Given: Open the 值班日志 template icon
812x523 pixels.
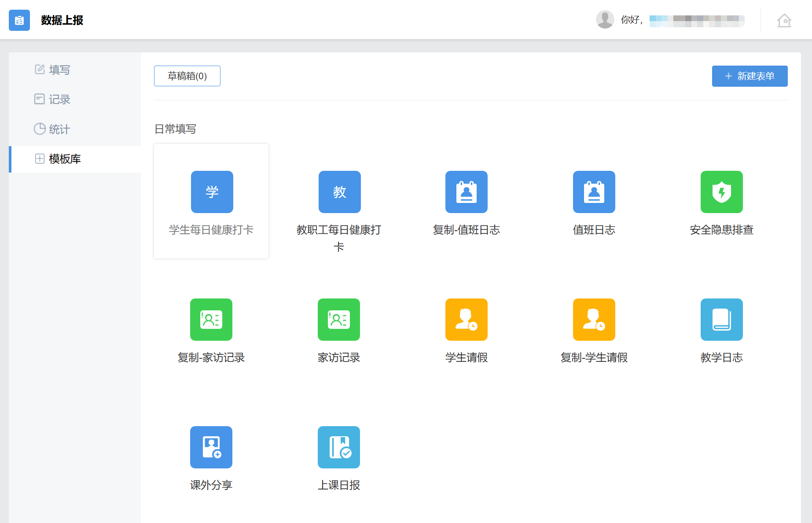Looking at the screenshot, I should (x=594, y=192).
